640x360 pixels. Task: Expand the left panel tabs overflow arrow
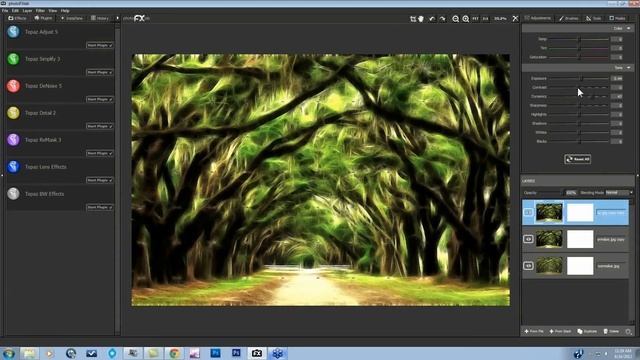click(x=118, y=18)
